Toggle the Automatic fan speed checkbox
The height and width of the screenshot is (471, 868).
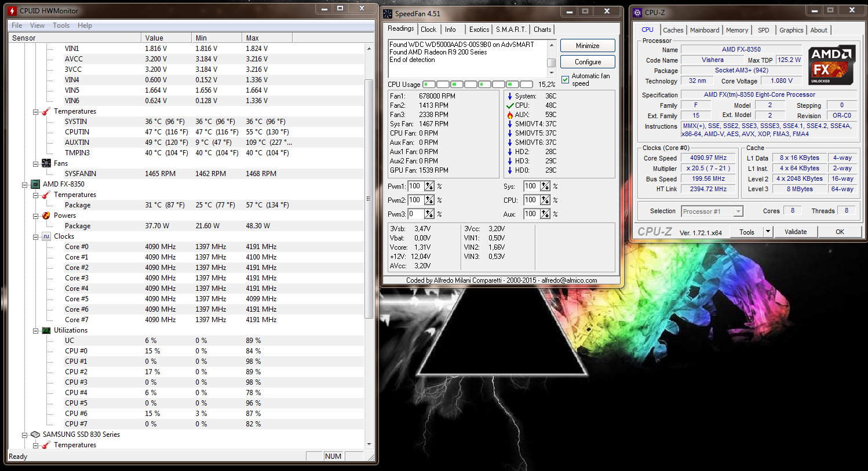coord(566,79)
